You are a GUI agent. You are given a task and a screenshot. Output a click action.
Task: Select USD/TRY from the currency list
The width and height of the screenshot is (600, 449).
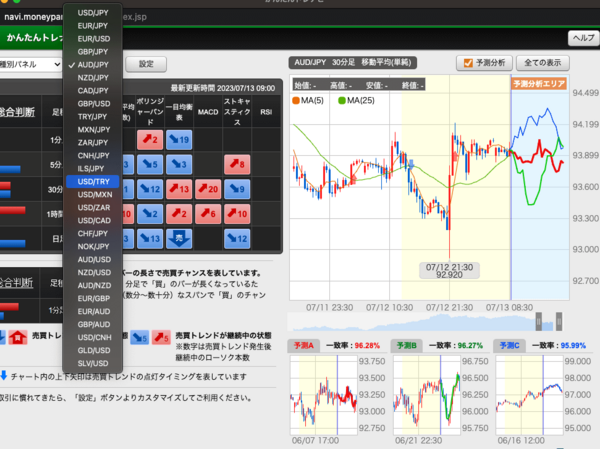coord(94,182)
